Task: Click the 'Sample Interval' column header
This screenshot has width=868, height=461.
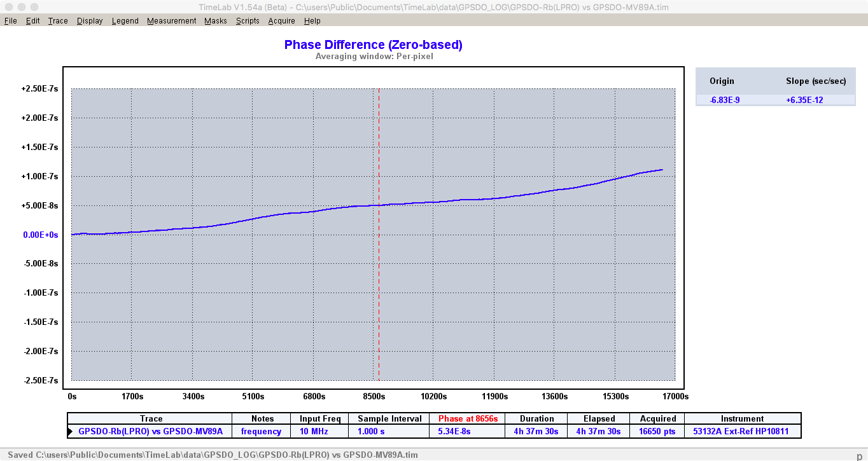Action: [389, 418]
